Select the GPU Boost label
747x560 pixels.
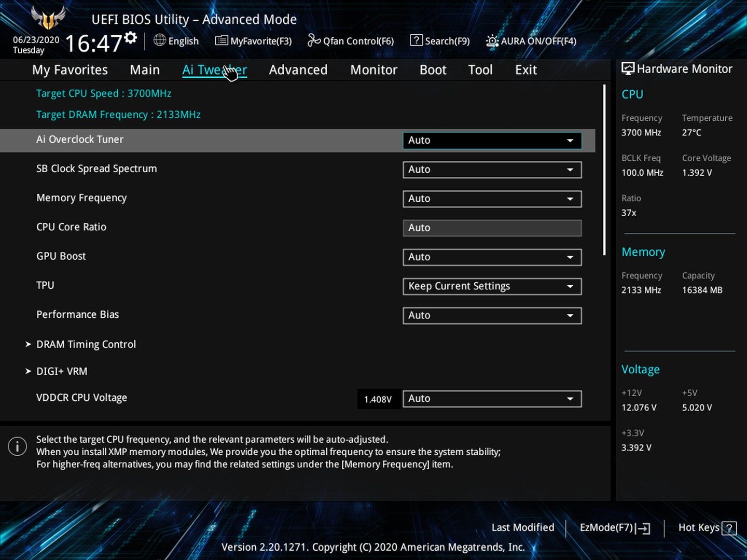[x=61, y=256]
